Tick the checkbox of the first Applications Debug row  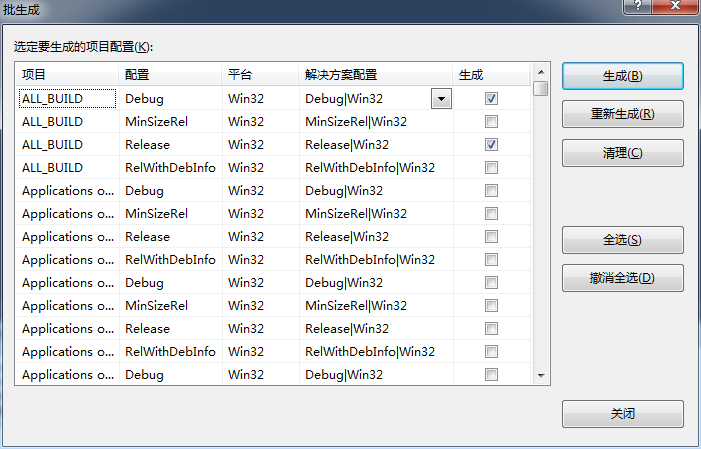491,191
